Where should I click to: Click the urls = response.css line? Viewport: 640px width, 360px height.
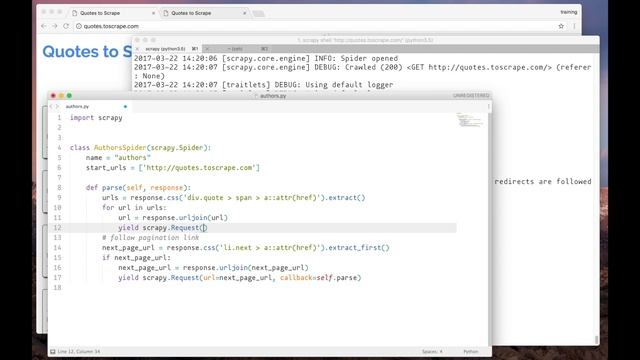[x=233, y=198]
